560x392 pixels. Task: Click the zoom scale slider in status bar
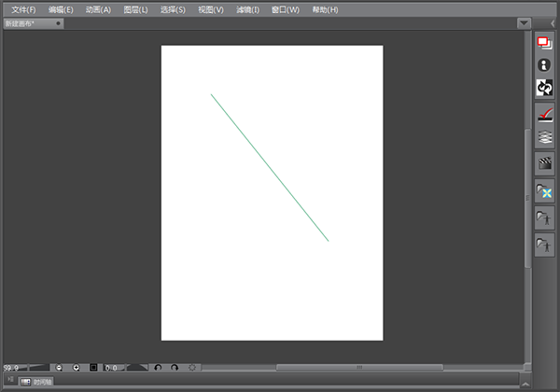[39, 368]
